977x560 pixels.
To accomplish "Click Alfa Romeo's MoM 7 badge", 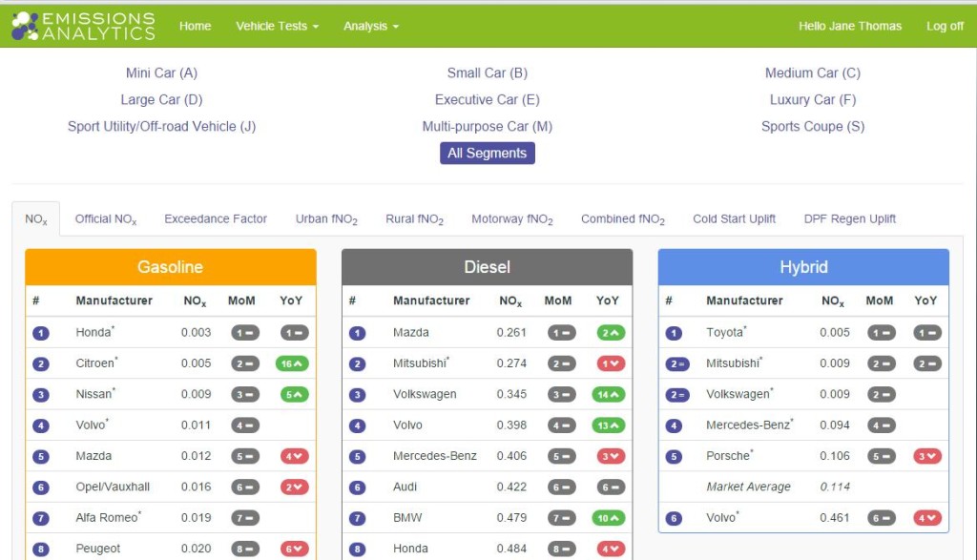I will coord(245,518).
